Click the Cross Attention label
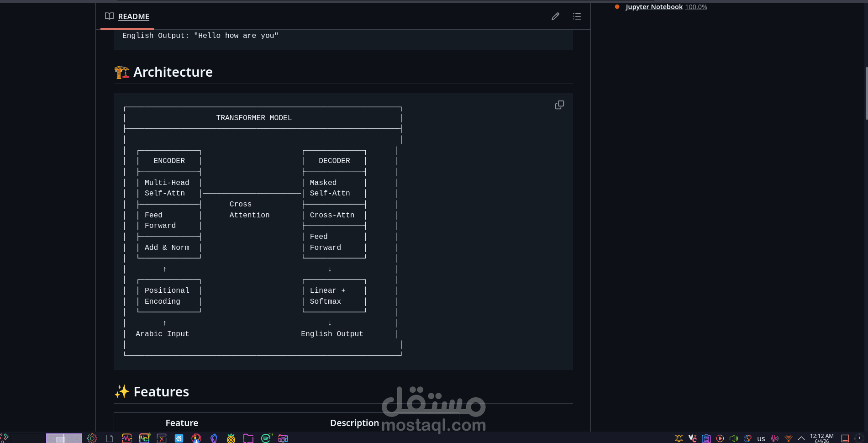868x443 pixels. click(x=249, y=210)
